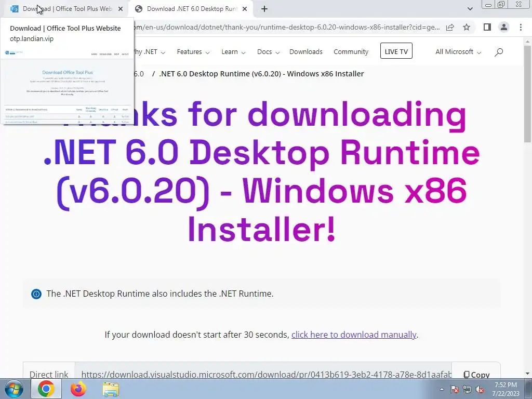Open site search magnifier icon
Image resolution: width=532 pixels, height=399 pixels.
point(498,52)
